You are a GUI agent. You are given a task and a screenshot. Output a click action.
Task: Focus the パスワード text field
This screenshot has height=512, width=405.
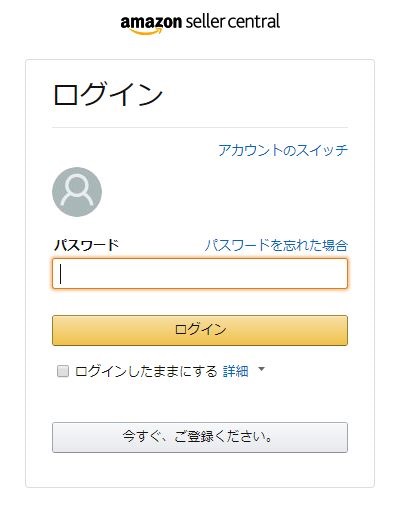(200, 274)
